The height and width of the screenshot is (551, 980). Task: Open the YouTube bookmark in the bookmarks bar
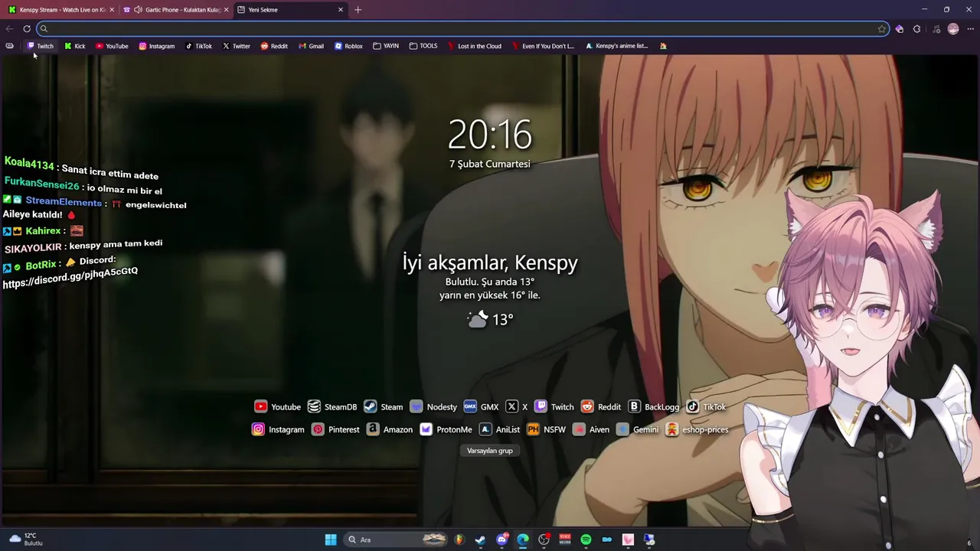click(x=112, y=46)
